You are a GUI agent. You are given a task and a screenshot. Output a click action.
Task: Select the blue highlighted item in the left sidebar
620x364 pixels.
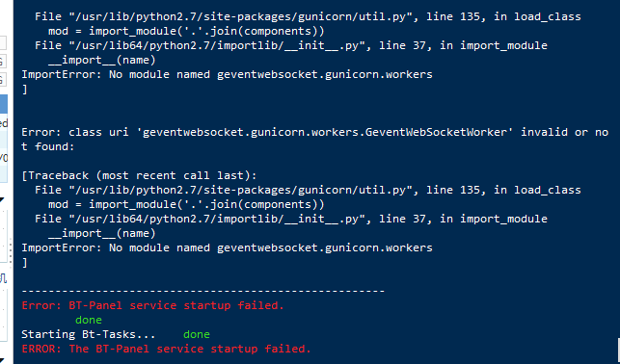(x=4, y=104)
